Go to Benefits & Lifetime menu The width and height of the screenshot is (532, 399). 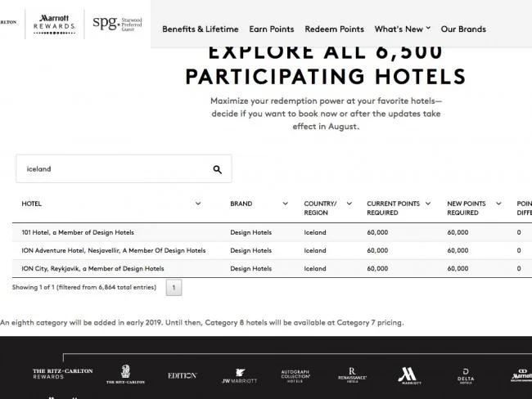(201, 29)
